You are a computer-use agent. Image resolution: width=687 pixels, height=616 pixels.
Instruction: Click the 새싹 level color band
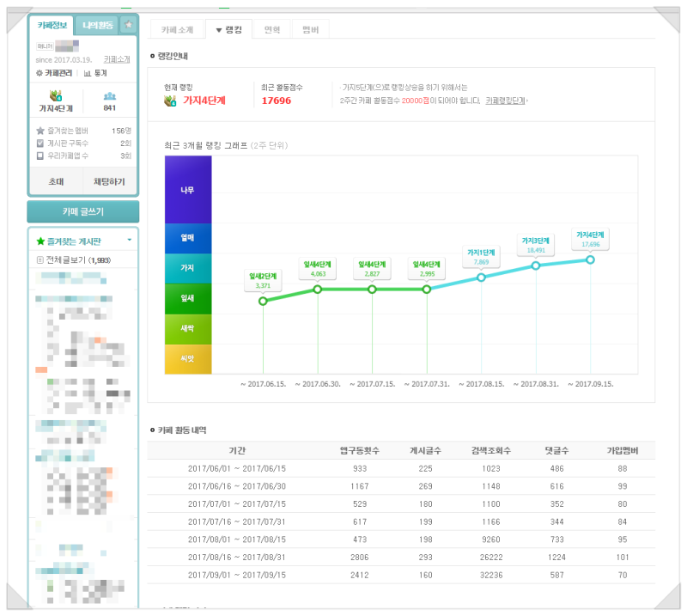pos(188,329)
